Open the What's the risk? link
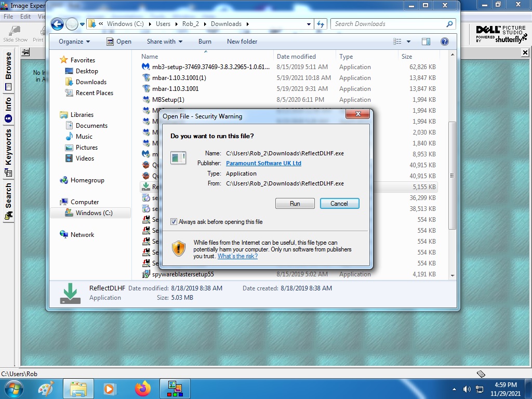Image resolution: width=532 pixels, height=399 pixels. coord(237,256)
